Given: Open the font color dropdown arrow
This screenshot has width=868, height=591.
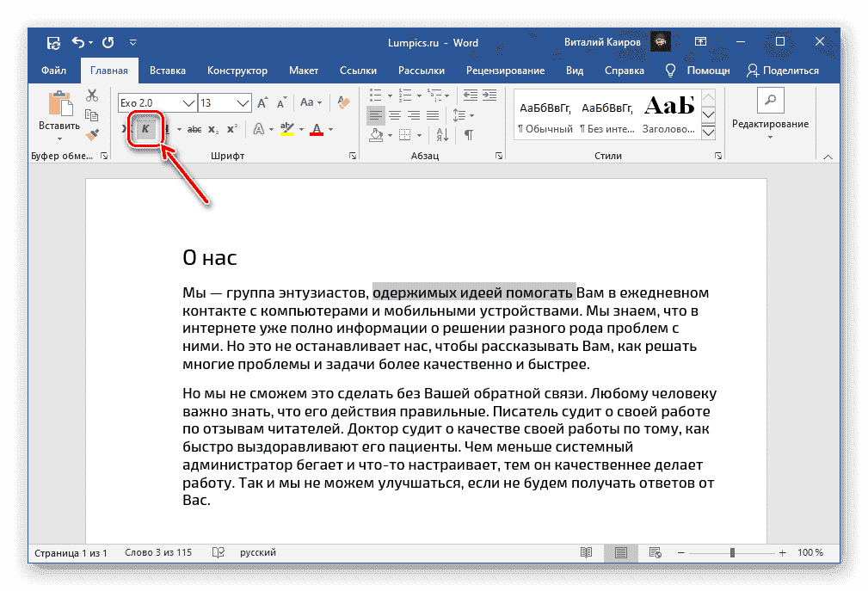Looking at the screenshot, I should click(330, 129).
